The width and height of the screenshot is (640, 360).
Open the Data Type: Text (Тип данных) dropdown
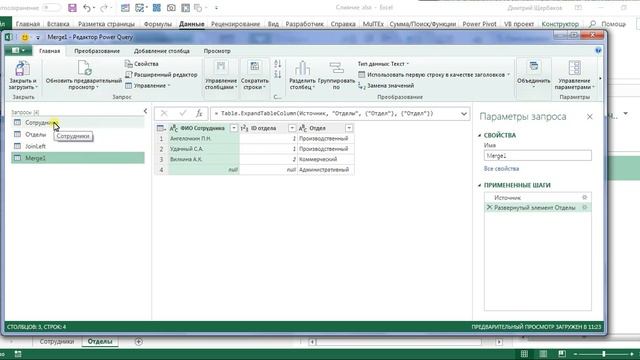tap(383, 64)
